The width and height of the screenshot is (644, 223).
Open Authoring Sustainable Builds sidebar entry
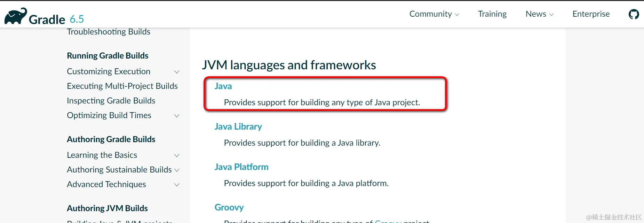[x=119, y=170]
